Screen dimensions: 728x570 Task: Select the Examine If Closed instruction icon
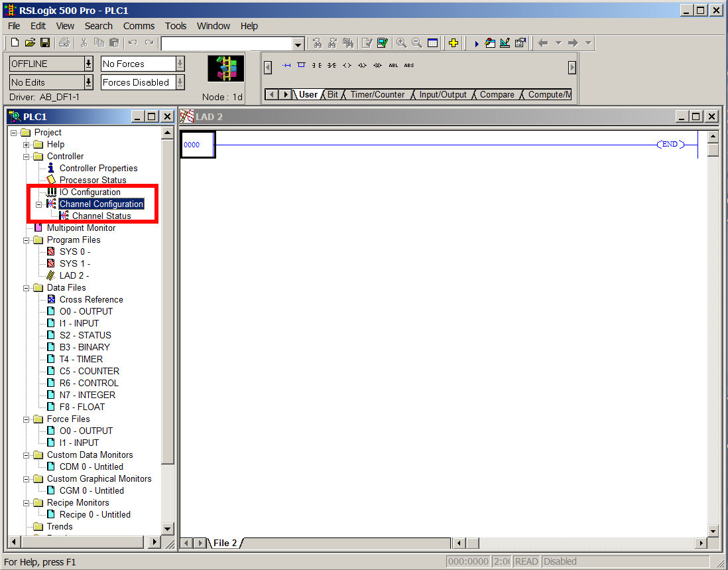(x=318, y=65)
